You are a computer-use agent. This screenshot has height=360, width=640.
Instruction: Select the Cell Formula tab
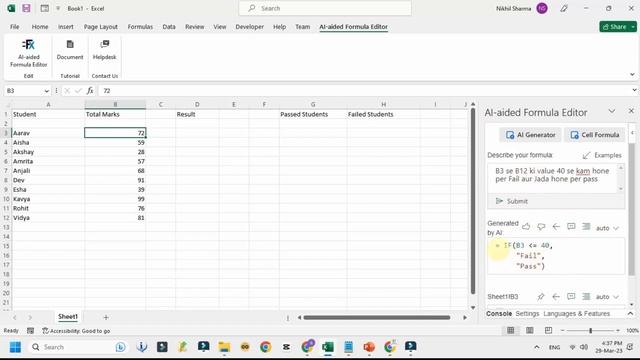click(595, 135)
